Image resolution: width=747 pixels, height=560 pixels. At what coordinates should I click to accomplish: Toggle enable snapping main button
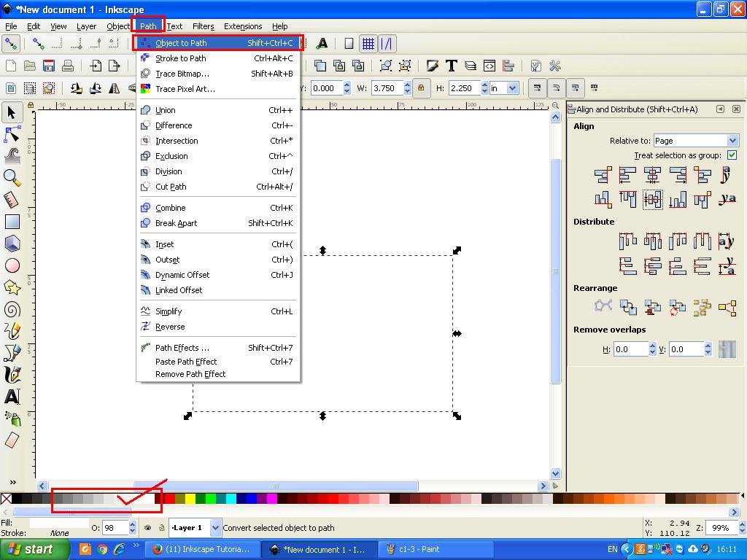[x=10, y=44]
